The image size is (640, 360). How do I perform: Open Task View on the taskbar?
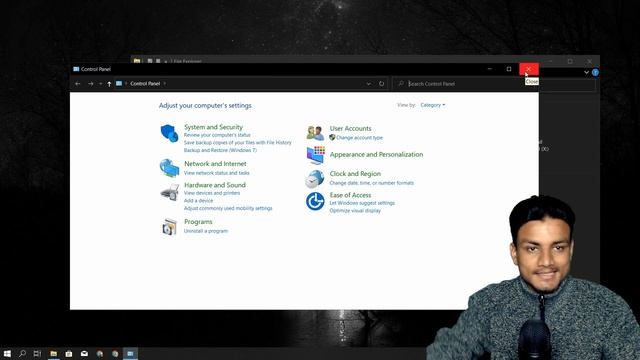pos(37,353)
